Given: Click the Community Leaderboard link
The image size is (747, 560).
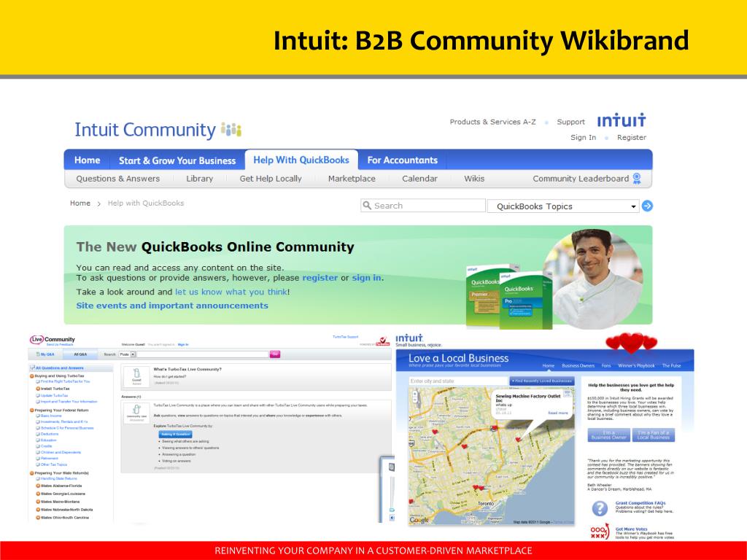Looking at the screenshot, I should coord(581,179).
